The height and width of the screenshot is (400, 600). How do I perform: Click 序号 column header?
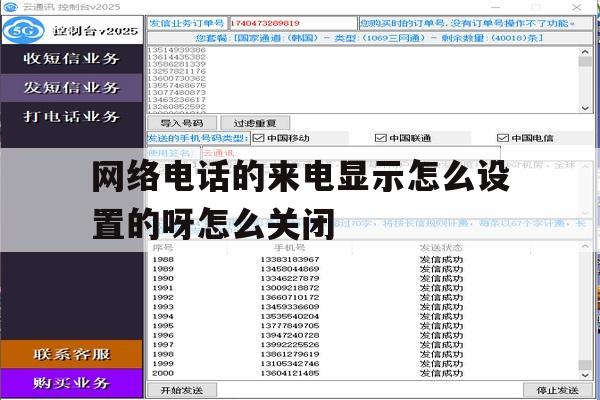click(163, 248)
